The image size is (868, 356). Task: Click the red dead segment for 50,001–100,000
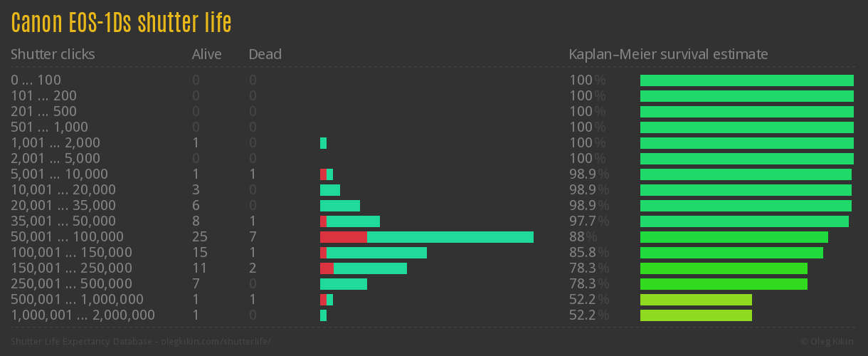[343, 237]
